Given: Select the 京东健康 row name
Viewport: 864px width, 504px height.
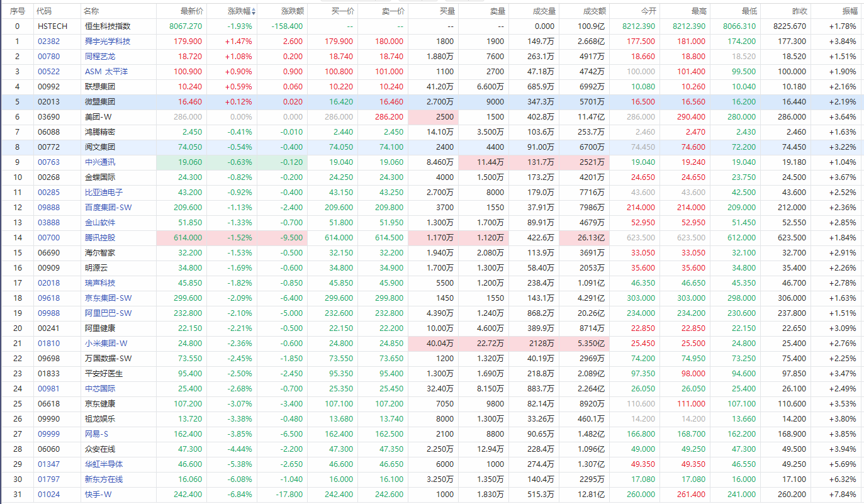Looking at the screenshot, I should click(x=100, y=404).
